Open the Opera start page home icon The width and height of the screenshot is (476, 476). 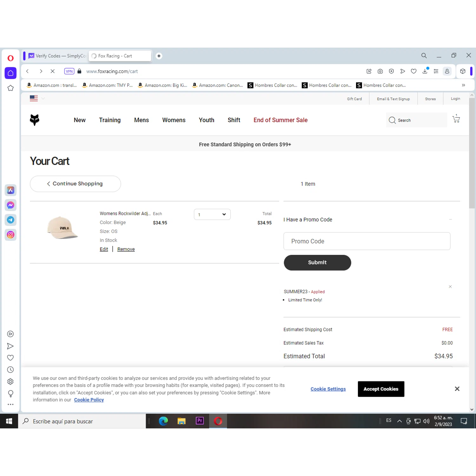[10, 73]
